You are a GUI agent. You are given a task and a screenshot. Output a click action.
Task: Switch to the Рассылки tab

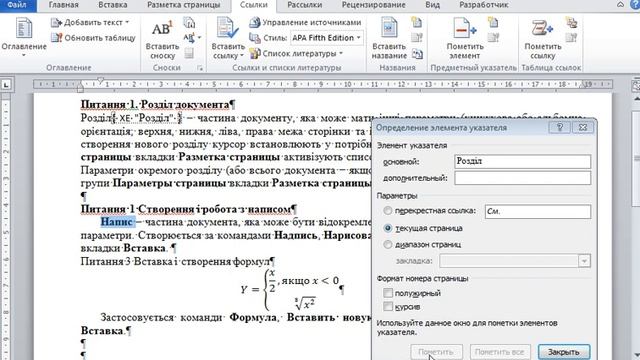(304, 5)
